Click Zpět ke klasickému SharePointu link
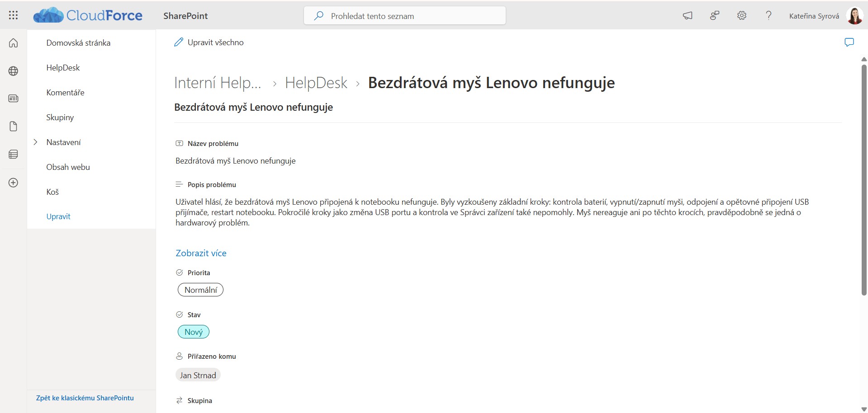The image size is (868, 413). point(85,398)
